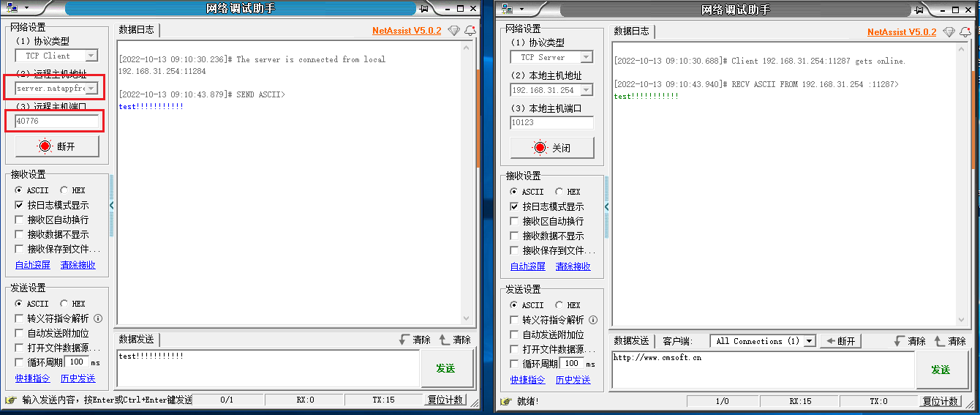Click the up-arrow 清除 in client send panel
Screen dimensions: 980x415
click(455, 340)
